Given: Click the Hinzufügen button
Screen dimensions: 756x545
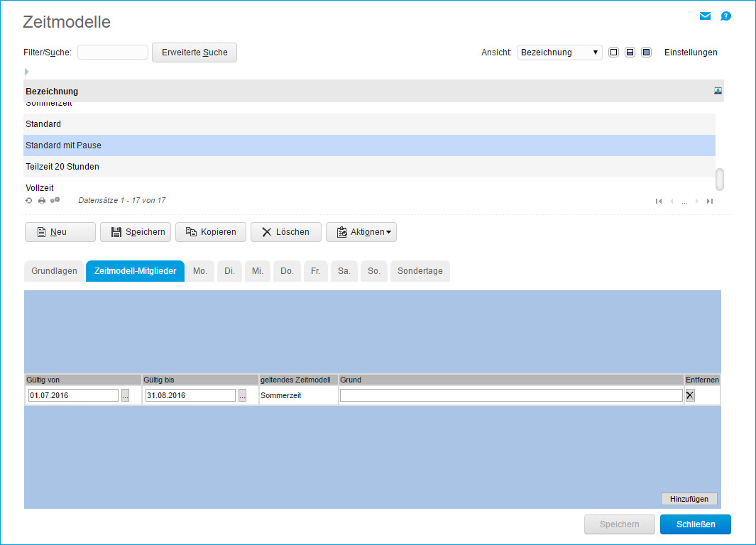Looking at the screenshot, I should pyautogui.click(x=689, y=499).
